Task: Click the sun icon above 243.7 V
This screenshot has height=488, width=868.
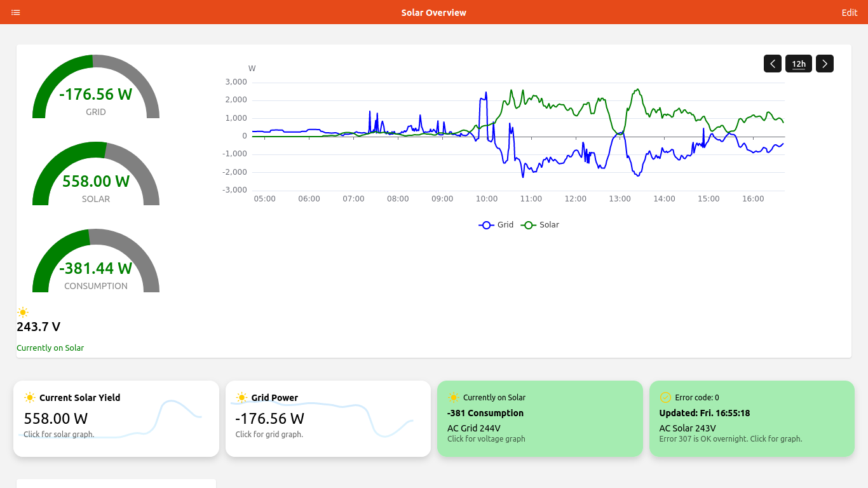Action: point(23,312)
